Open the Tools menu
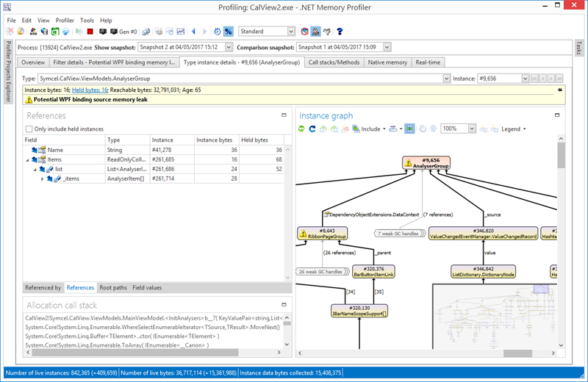This screenshot has width=588, height=382. pos(87,21)
